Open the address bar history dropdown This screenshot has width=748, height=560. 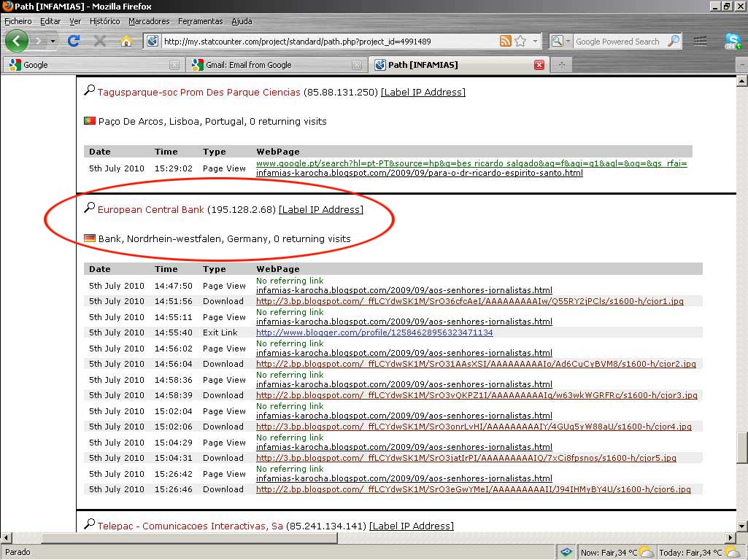pos(535,41)
